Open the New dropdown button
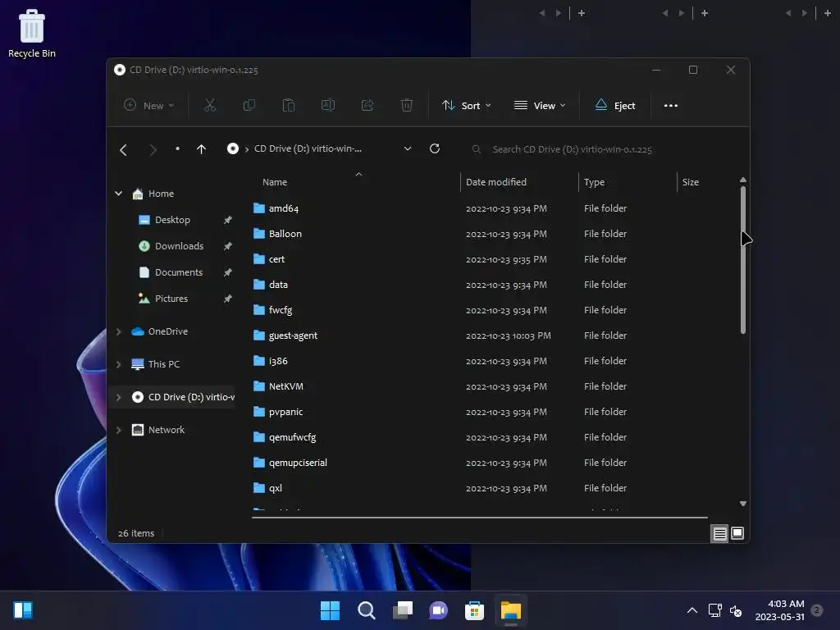Viewport: 840px width, 630px height. tap(149, 106)
